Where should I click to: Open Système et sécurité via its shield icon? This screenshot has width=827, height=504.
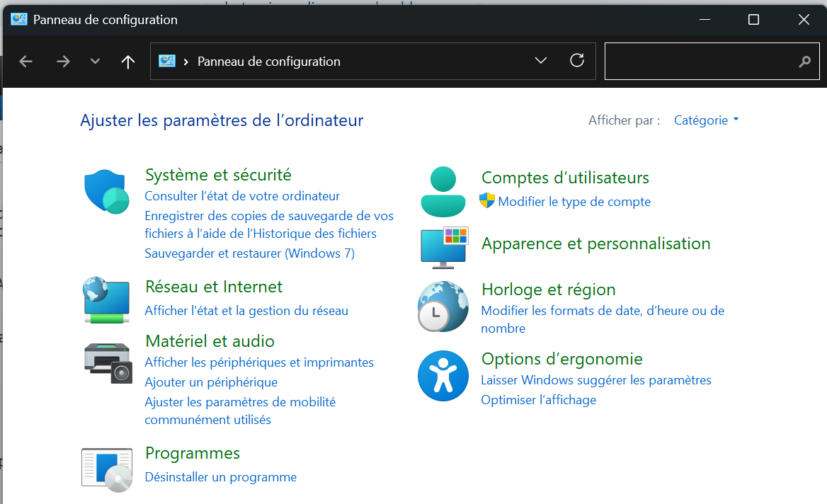tap(106, 192)
